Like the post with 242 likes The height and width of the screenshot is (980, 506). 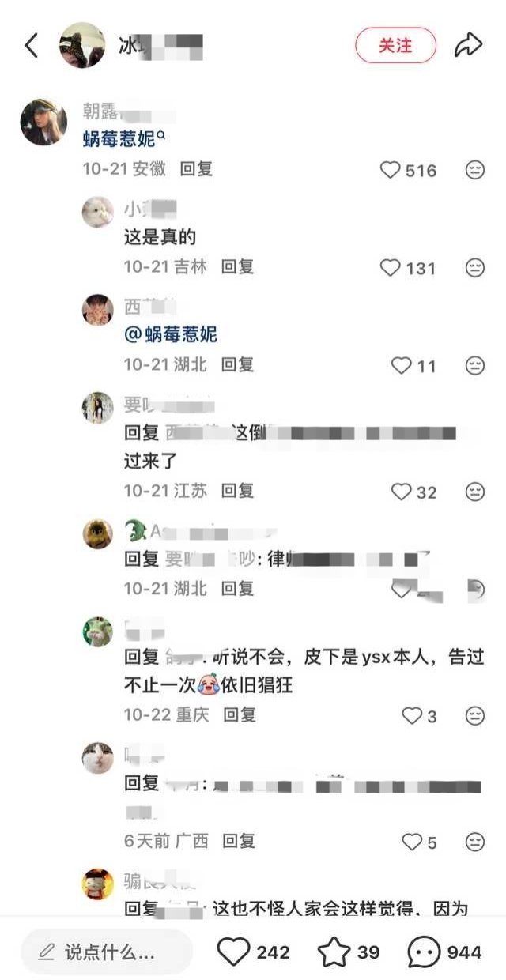tap(232, 952)
